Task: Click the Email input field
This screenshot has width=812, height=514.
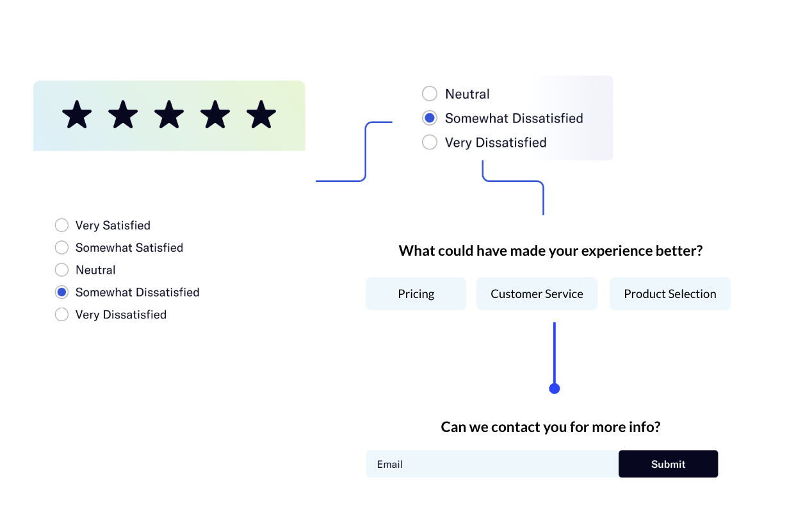Action: click(x=492, y=464)
